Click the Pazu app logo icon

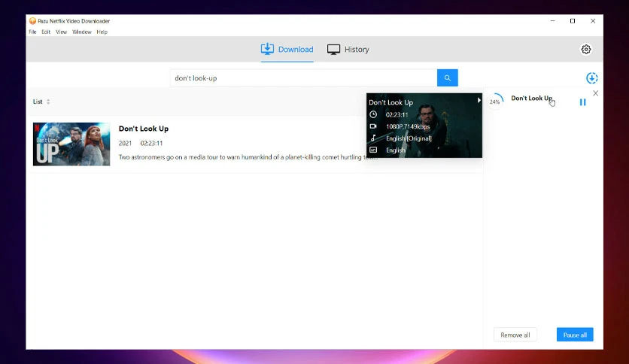point(32,21)
